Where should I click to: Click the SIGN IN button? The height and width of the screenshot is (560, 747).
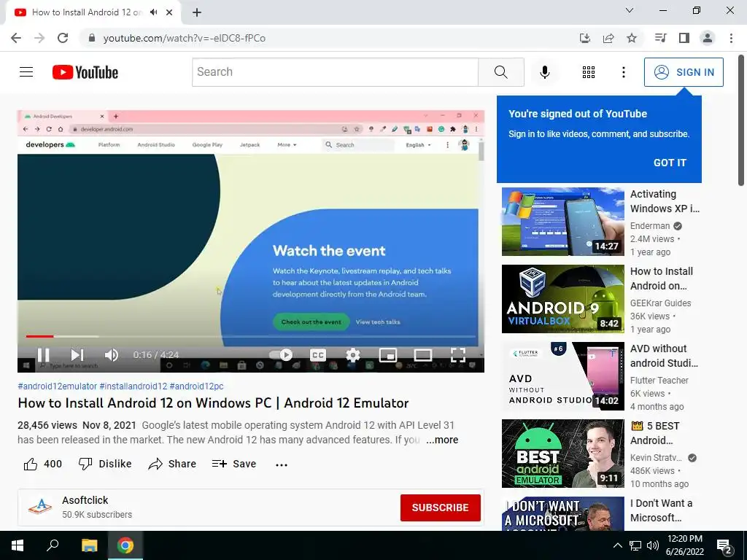pyautogui.click(x=684, y=72)
